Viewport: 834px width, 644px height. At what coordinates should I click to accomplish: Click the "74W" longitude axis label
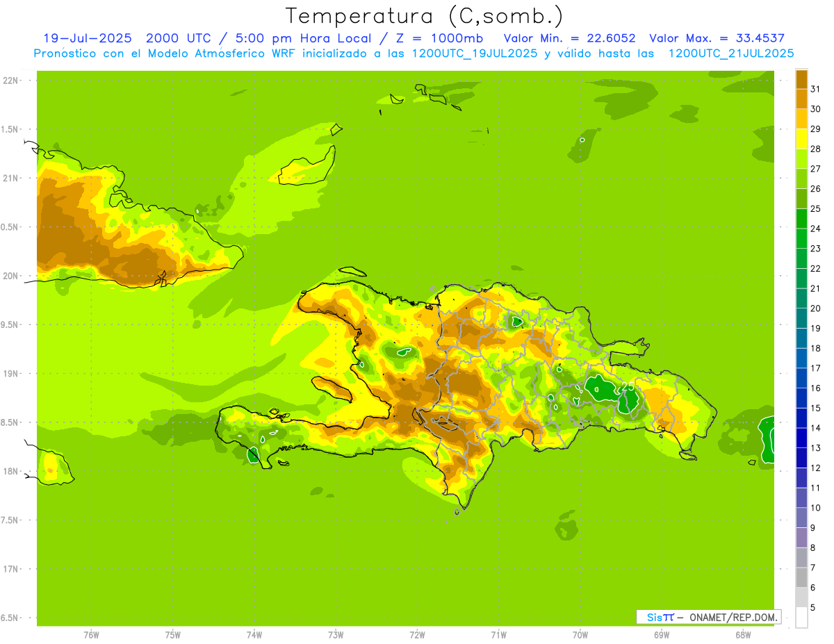coord(254,635)
